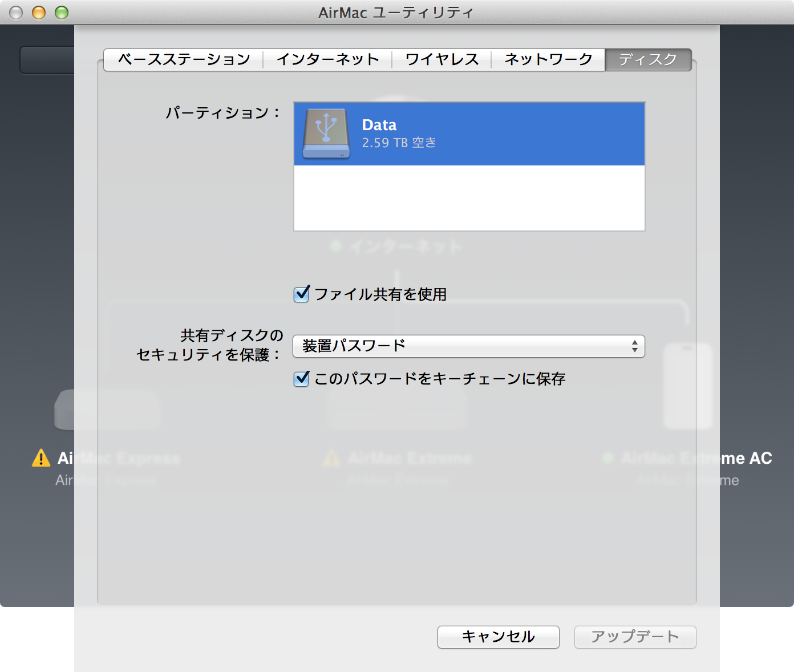Open the インターネット tab

(x=327, y=59)
